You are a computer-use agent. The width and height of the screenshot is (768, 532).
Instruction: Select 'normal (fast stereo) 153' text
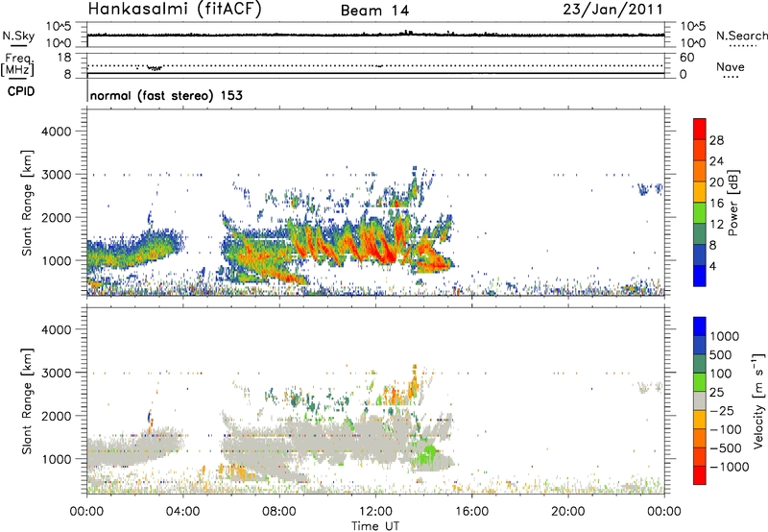166,95
